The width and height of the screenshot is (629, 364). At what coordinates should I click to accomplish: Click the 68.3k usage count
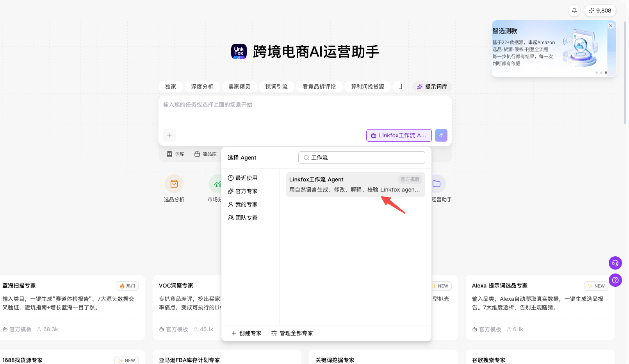click(x=47, y=329)
